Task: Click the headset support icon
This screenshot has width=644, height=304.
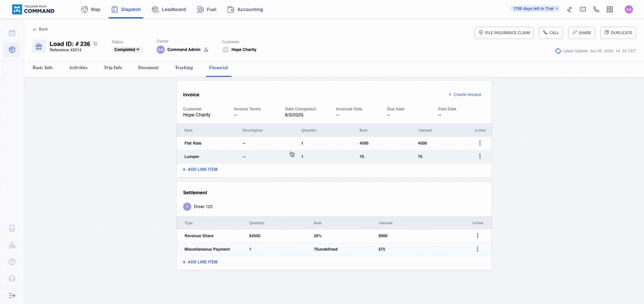Action: (12, 278)
